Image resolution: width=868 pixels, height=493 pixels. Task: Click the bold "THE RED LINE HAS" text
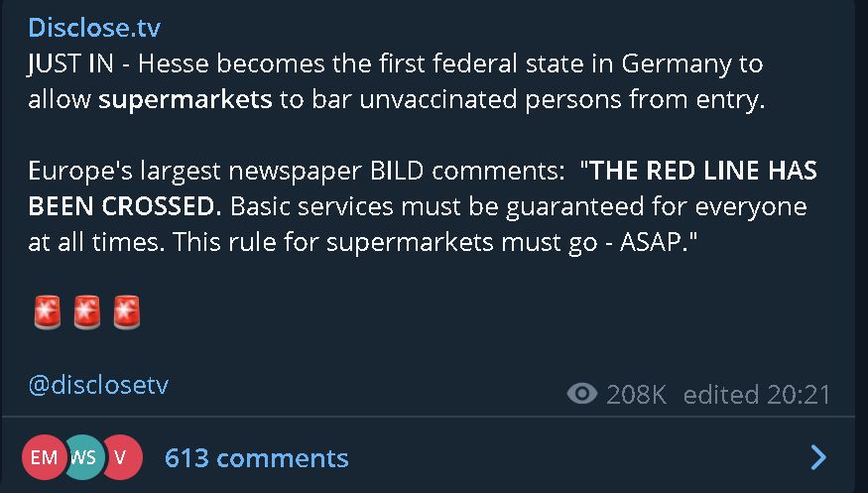pos(703,171)
